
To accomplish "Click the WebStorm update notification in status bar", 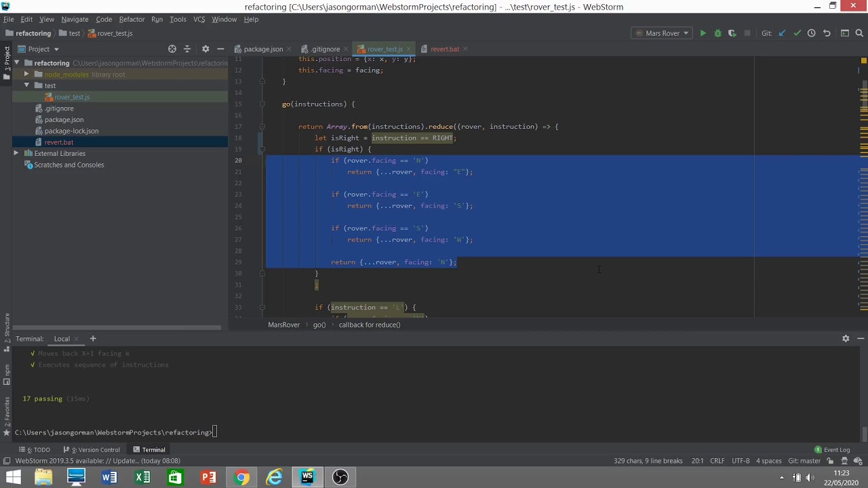I will 98,461.
